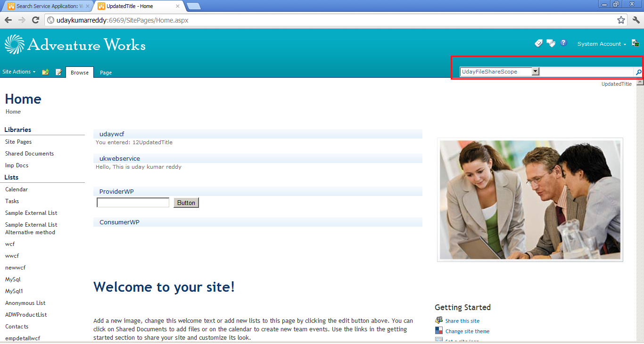Open the Calendar list
Viewport: 644px width, 344px height.
click(x=17, y=189)
